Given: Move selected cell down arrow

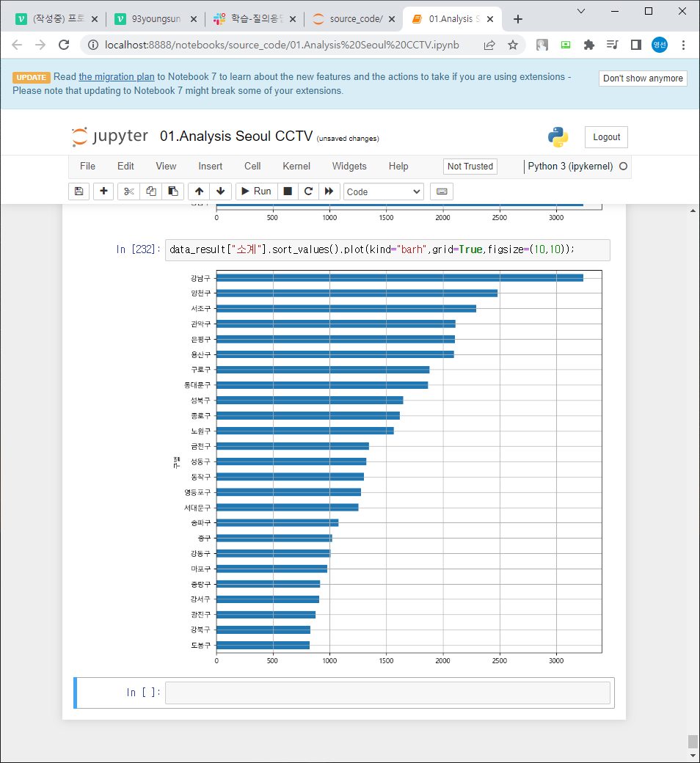Looking at the screenshot, I should [221, 191].
